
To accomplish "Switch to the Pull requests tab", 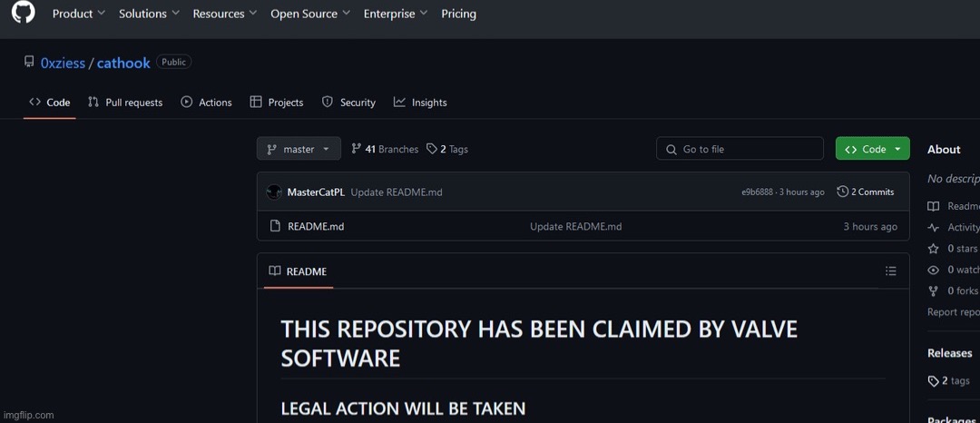I will 125,103.
